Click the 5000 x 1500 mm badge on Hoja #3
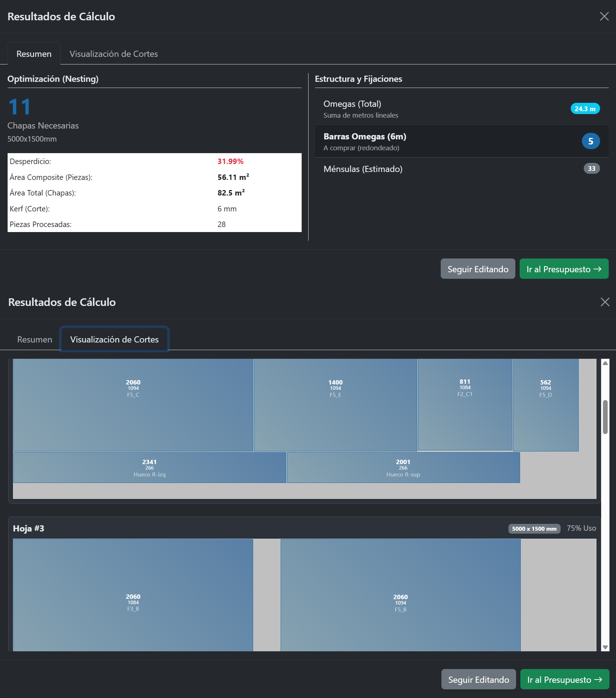 point(534,529)
